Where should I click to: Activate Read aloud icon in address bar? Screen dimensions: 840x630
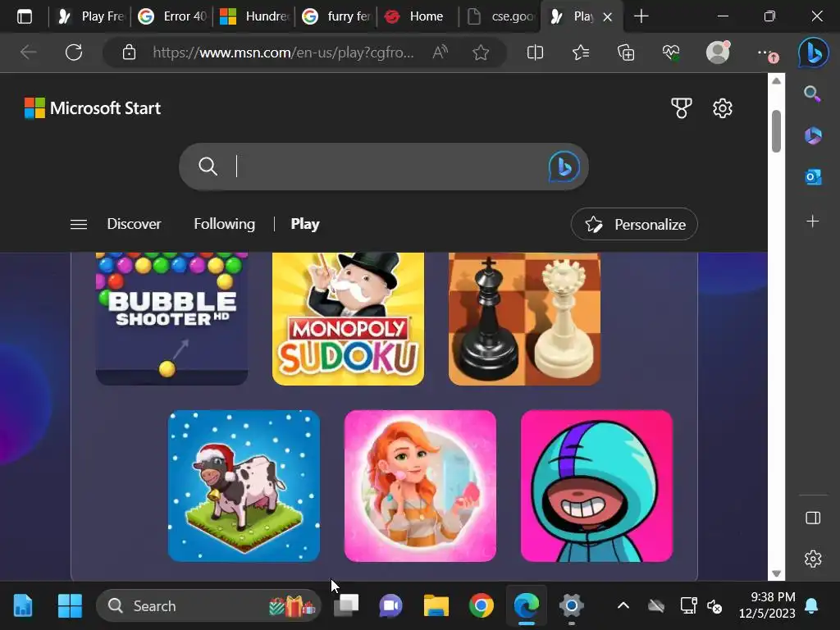coord(440,52)
